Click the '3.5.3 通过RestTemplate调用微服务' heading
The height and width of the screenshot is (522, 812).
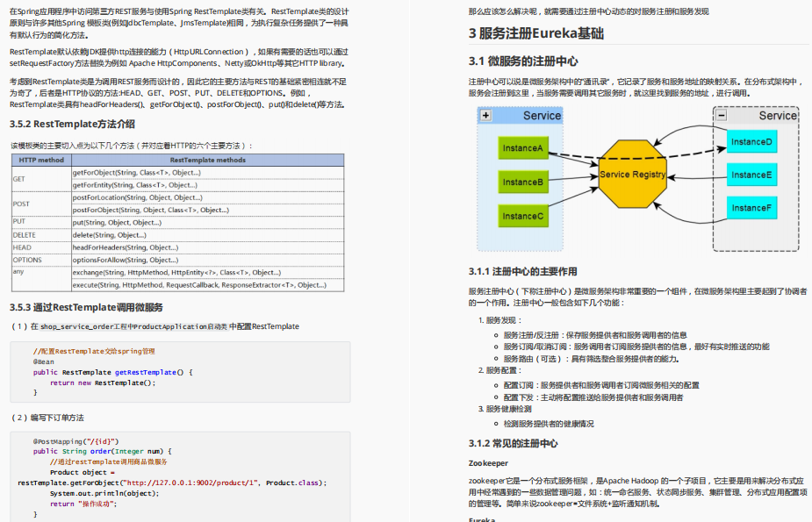pos(86,307)
